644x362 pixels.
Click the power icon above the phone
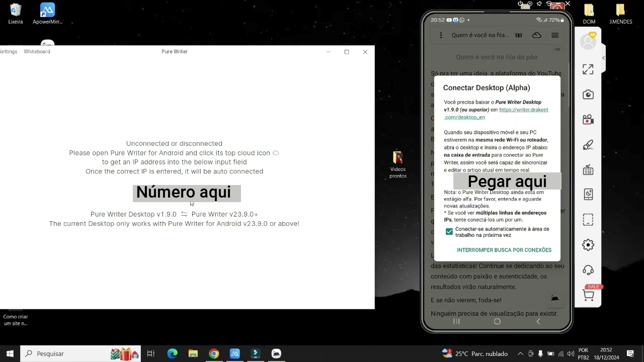coord(521,4)
